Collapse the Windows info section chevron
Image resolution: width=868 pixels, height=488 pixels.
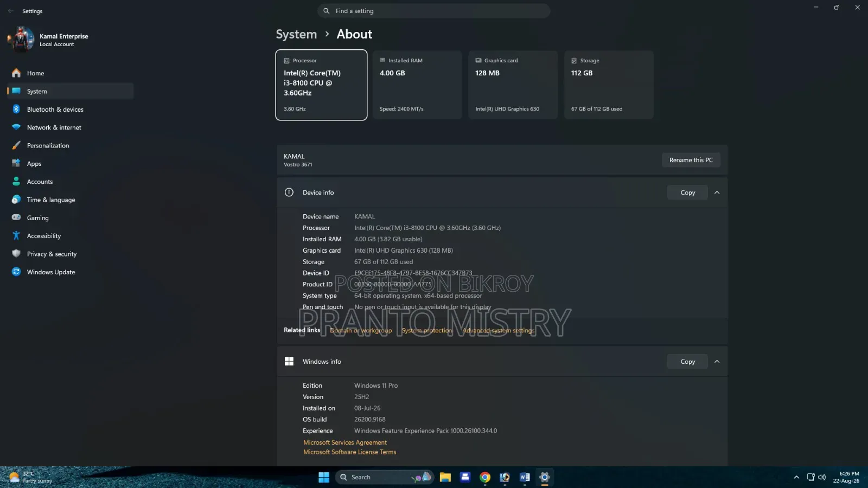coord(717,362)
